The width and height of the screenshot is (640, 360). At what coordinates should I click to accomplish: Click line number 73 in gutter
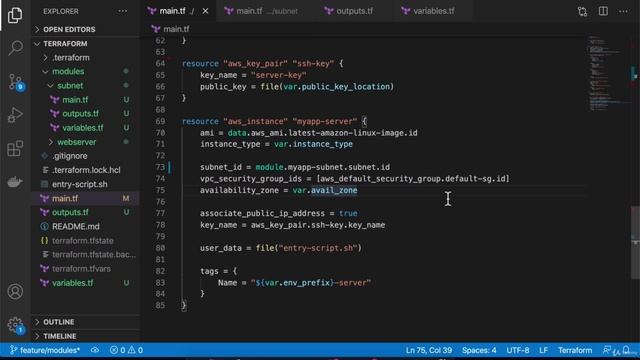click(160, 167)
